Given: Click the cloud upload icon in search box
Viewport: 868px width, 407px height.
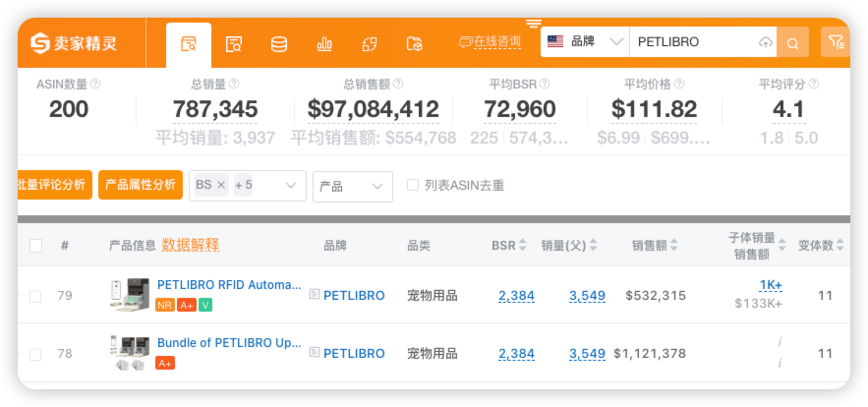Looking at the screenshot, I should pyautogui.click(x=765, y=42).
